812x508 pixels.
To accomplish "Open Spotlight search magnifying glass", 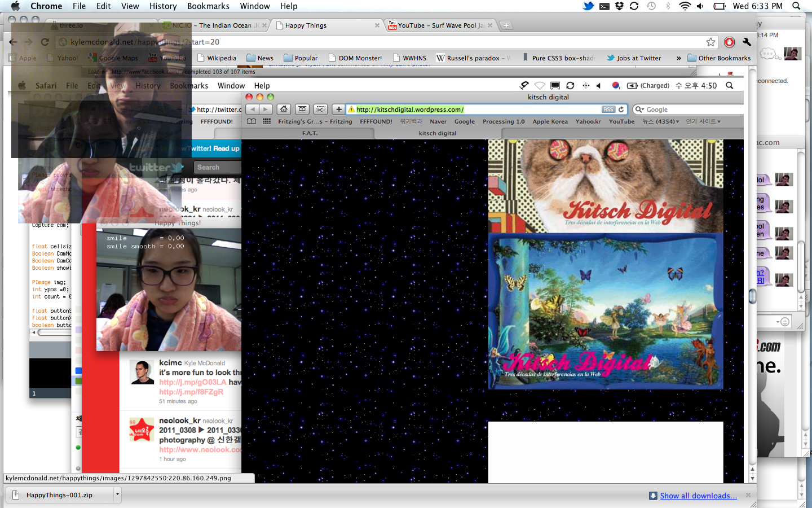I will [x=796, y=6].
